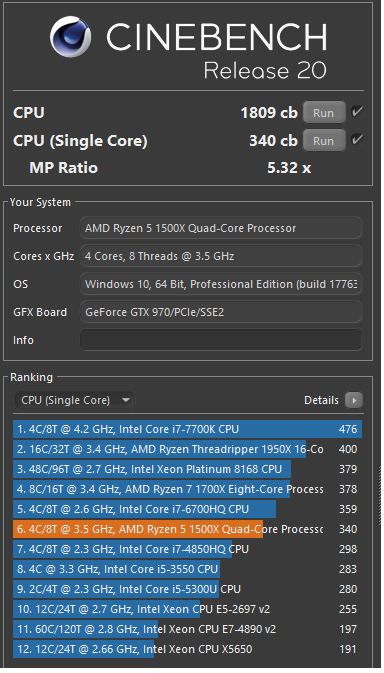The width and height of the screenshot is (384, 673).
Task: Select the Intel Core i5-3550 ranking row
Action: tap(187, 569)
